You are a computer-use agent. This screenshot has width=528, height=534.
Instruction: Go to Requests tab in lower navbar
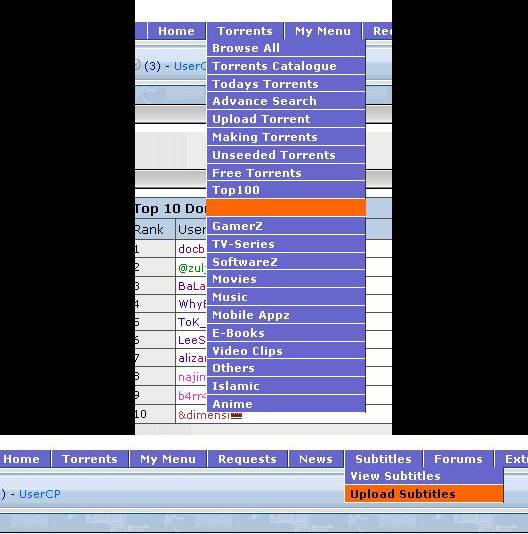[247, 459]
